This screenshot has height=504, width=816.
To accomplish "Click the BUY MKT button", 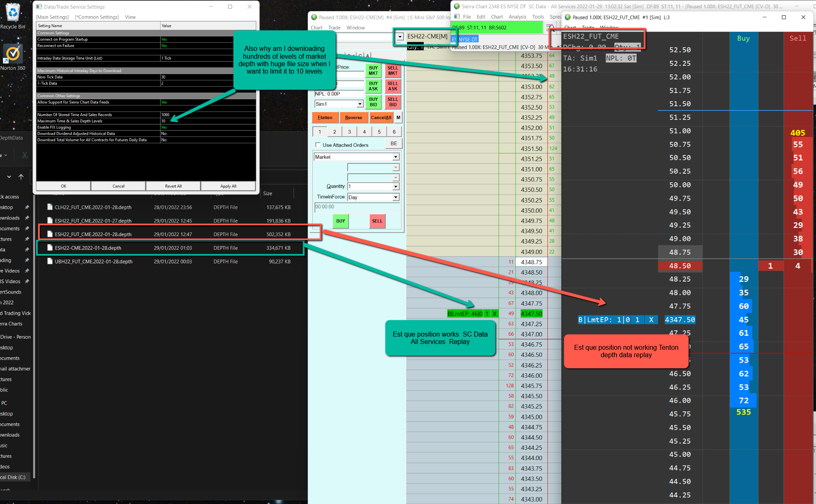I will (373, 71).
